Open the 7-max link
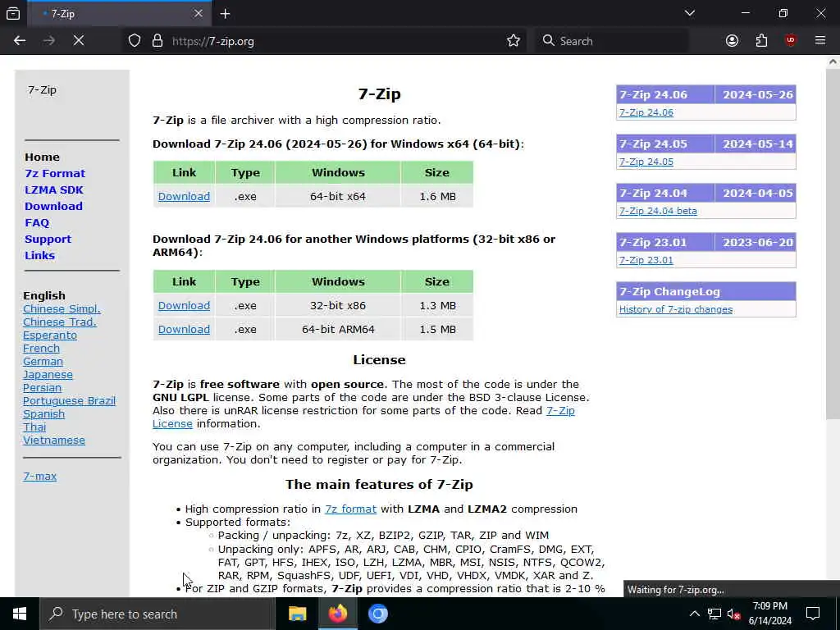840x630 pixels. point(39,477)
